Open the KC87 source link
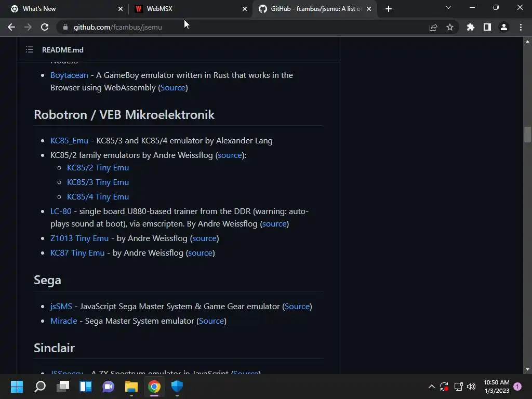The height and width of the screenshot is (399, 532). (200, 253)
